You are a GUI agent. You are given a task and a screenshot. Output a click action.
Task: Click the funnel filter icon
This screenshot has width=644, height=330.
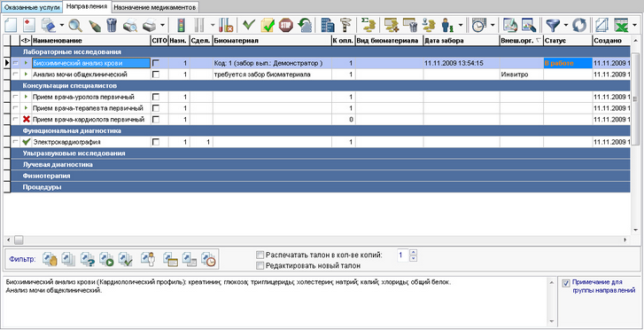pyautogui.click(x=553, y=26)
